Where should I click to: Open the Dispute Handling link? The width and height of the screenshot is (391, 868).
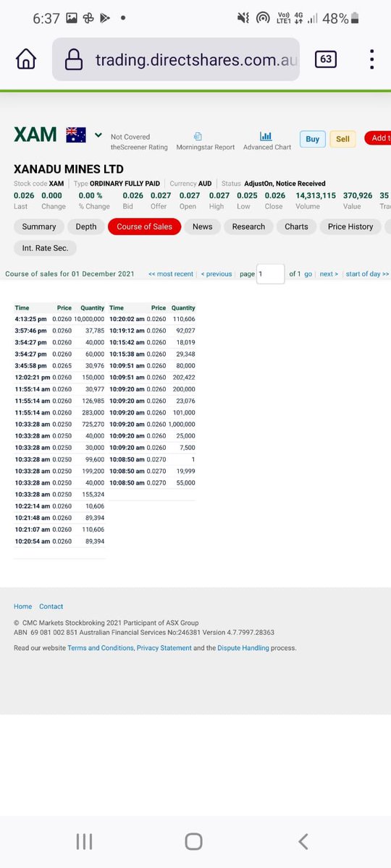pos(243,648)
